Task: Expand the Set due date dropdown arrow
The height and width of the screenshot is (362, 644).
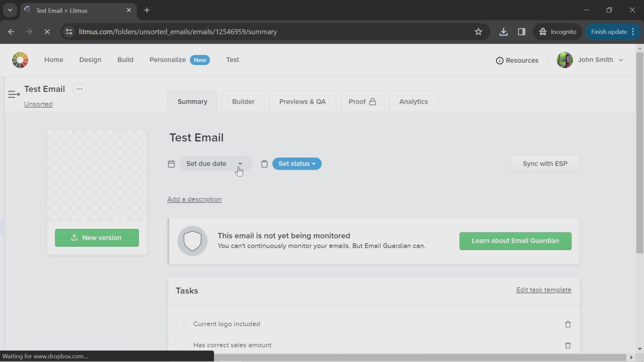Action: click(240, 164)
